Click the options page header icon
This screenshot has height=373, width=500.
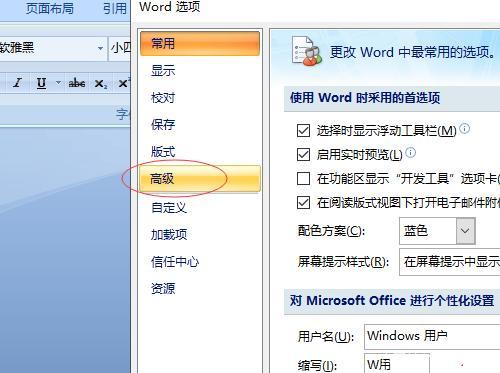click(307, 51)
